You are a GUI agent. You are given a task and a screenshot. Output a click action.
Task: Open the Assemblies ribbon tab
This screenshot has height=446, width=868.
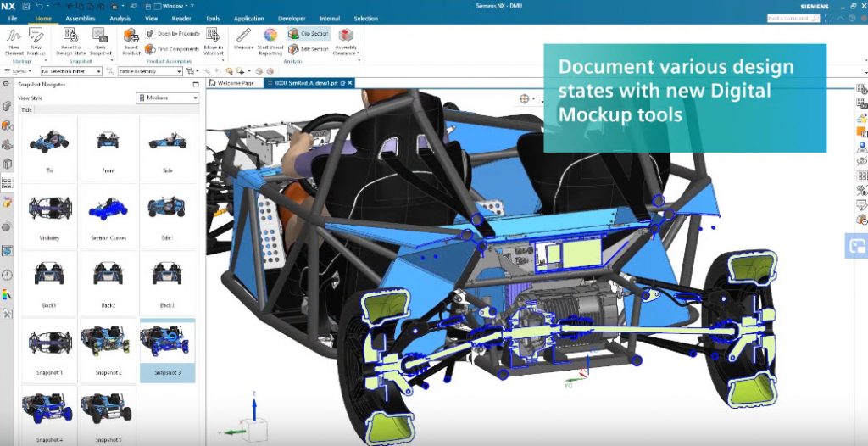point(80,18)
